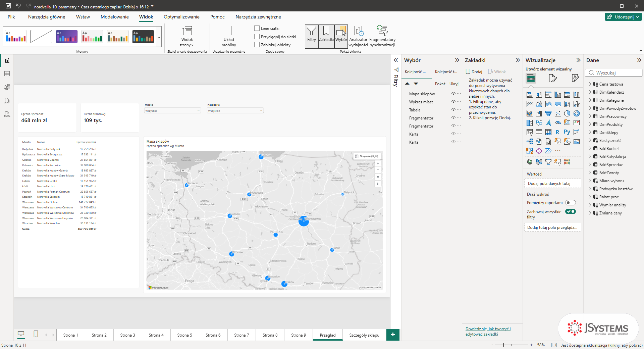Open link about creating bookmarks
This screenshot has width=644, height=349.
pyautogui.click(x=488, y=331)
